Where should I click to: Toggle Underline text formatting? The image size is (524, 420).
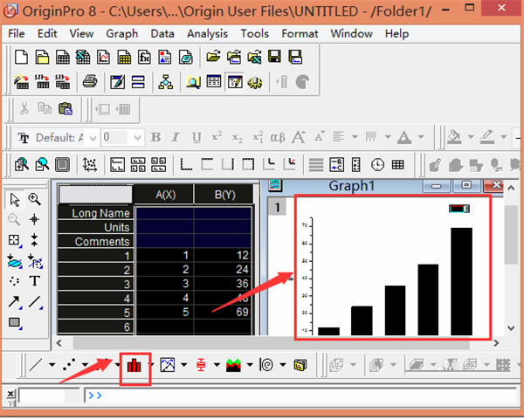196,138
